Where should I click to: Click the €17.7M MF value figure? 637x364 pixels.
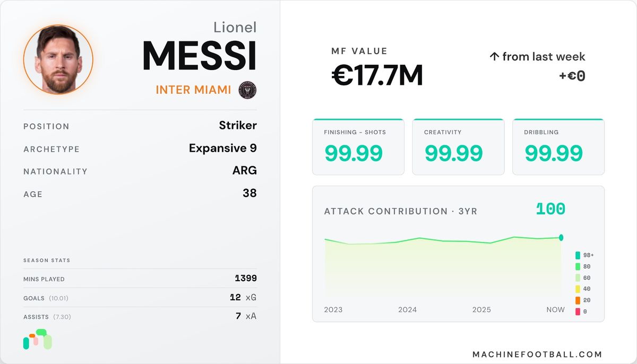377,76
